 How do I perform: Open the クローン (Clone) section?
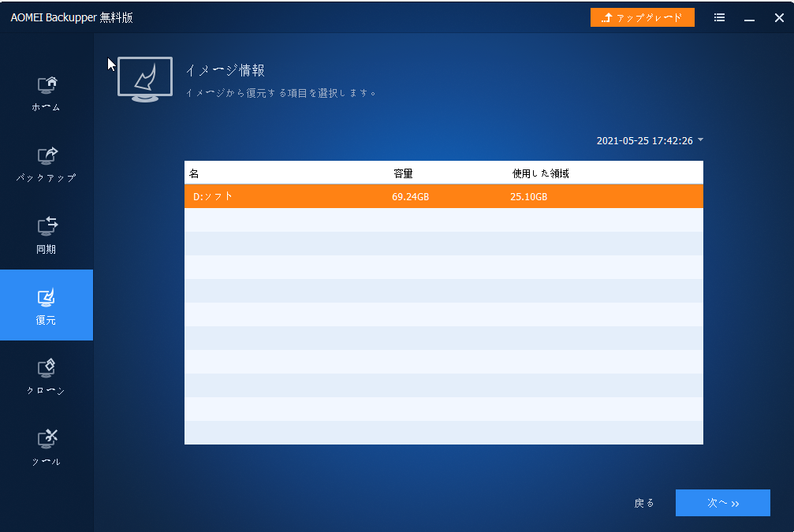coord(46,377)
